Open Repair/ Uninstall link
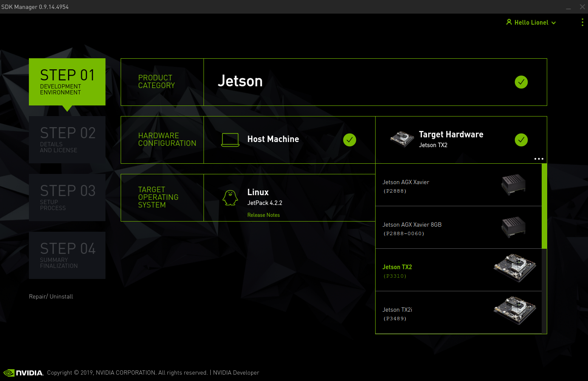 (x=51, y=296)
